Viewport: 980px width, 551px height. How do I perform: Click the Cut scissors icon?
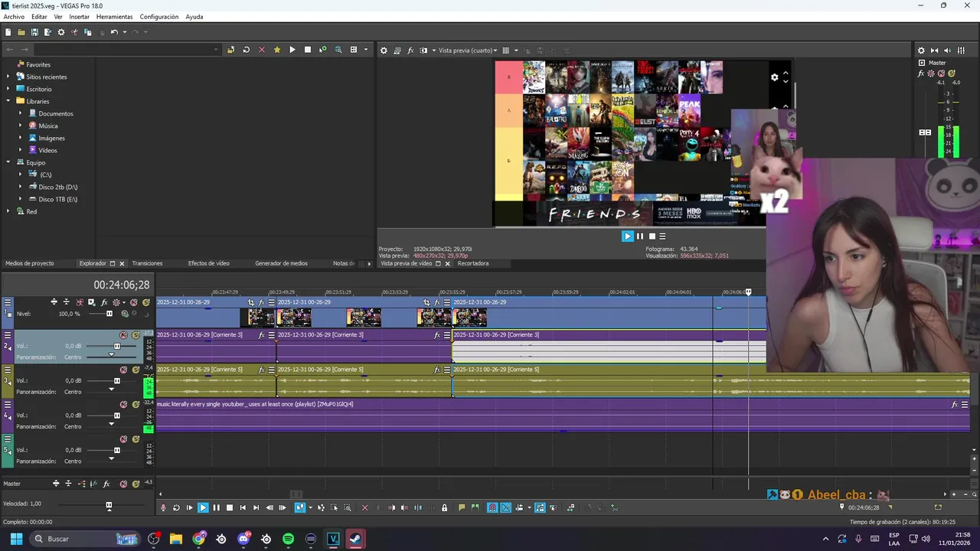coord(74,32)
